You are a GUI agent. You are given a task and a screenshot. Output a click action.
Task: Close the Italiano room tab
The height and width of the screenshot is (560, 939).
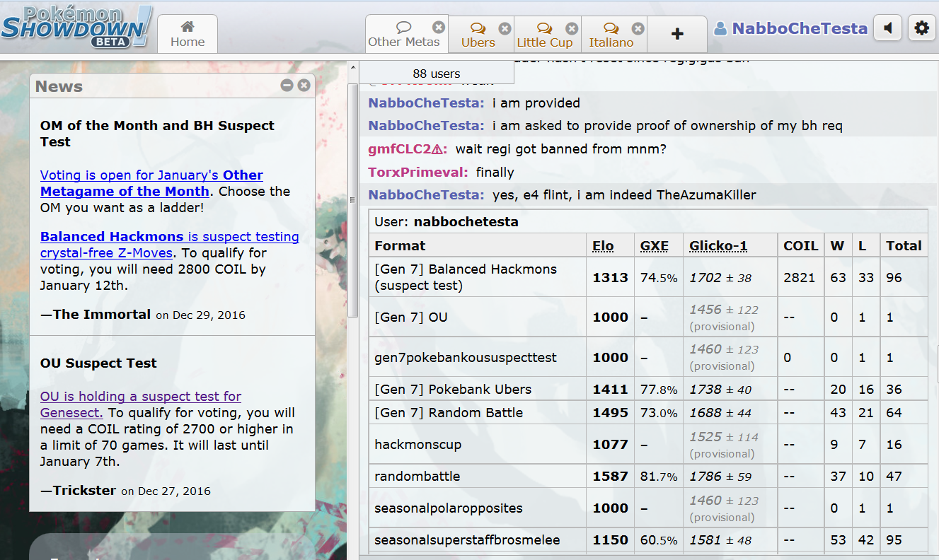click(638, 29)
